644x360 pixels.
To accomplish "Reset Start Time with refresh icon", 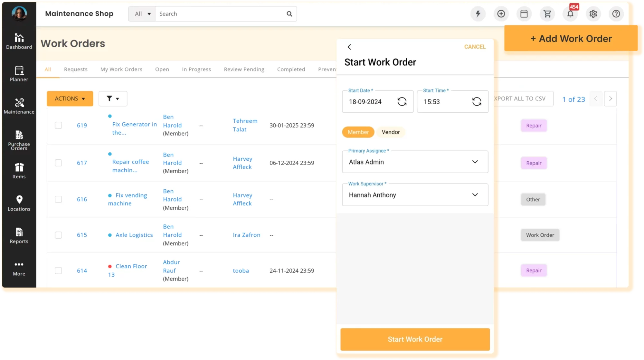I will click(477, 102).
